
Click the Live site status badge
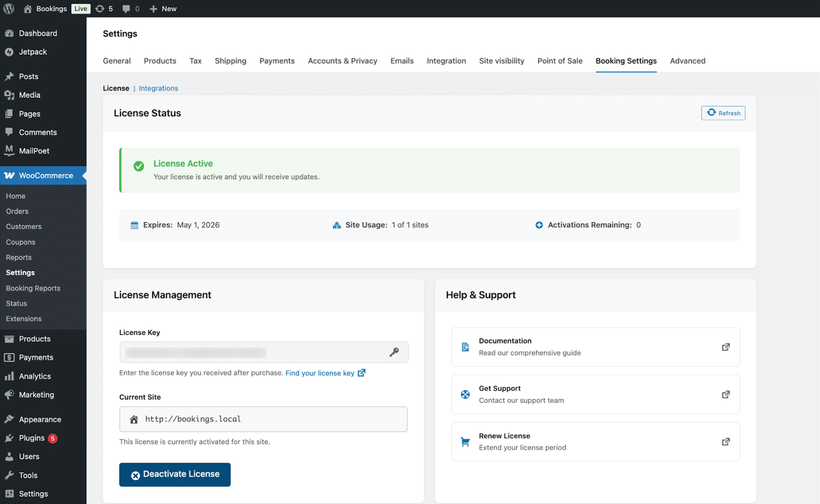point(81,9)
